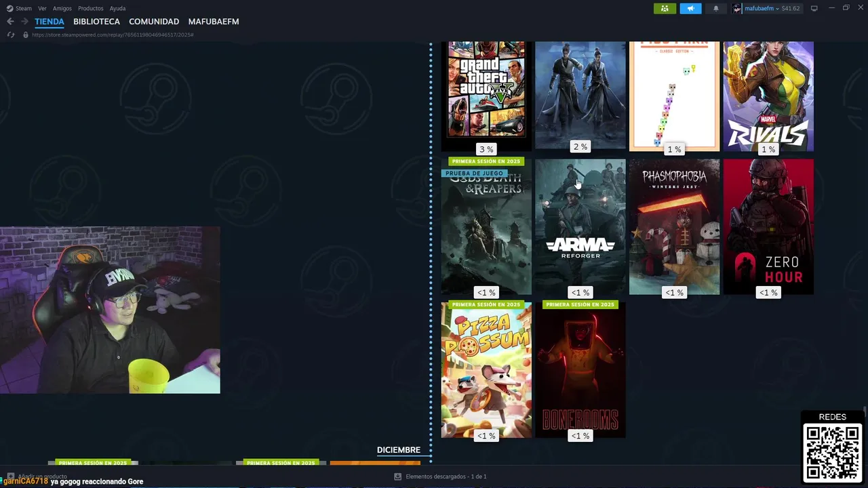Click Primera sesión badge on Gods, Death & Reapers
The image size is (868, 488).
[x=486, y=162]
